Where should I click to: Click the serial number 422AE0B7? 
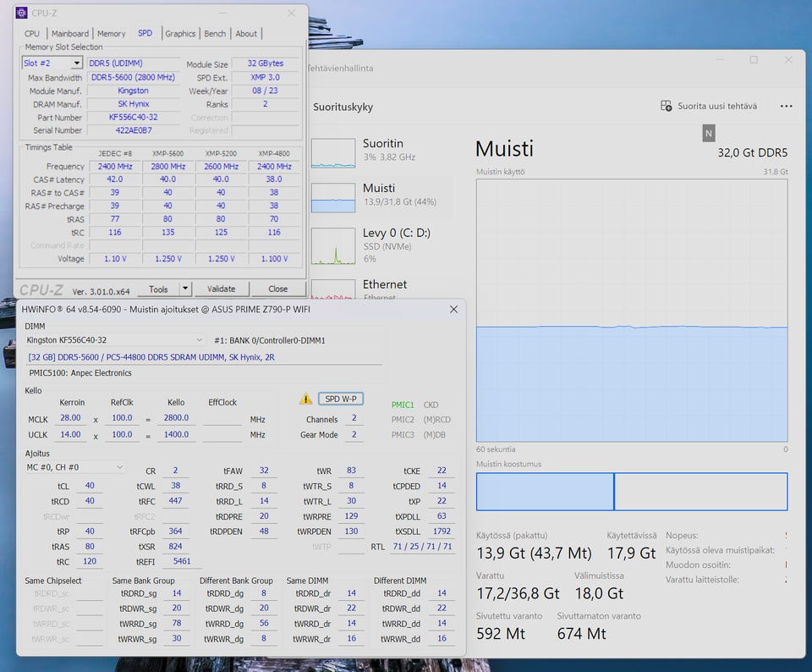pos(133,130)
